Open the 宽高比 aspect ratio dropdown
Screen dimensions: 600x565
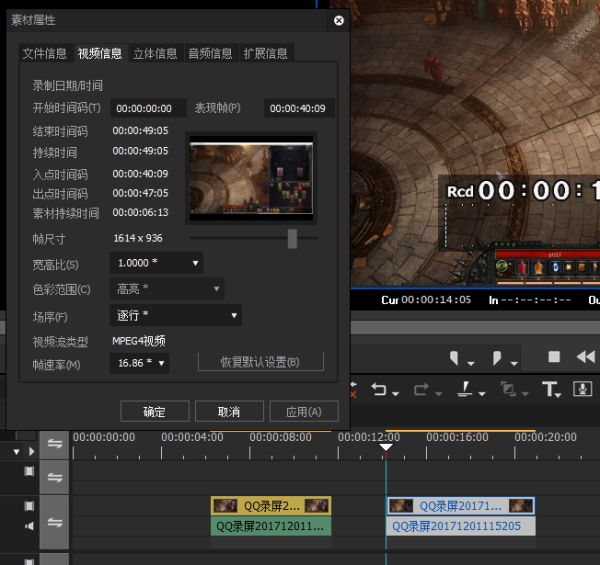pyautogui.click(x=157, y=263)
